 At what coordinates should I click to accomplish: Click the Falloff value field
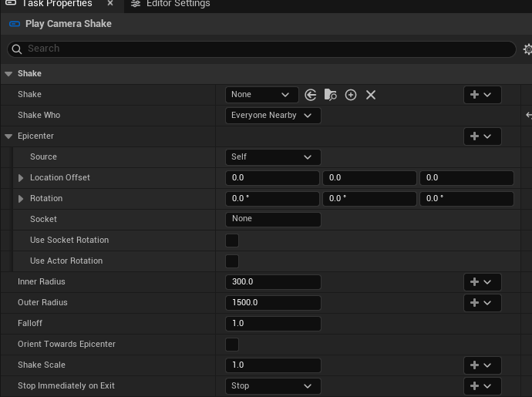point(273,323)
